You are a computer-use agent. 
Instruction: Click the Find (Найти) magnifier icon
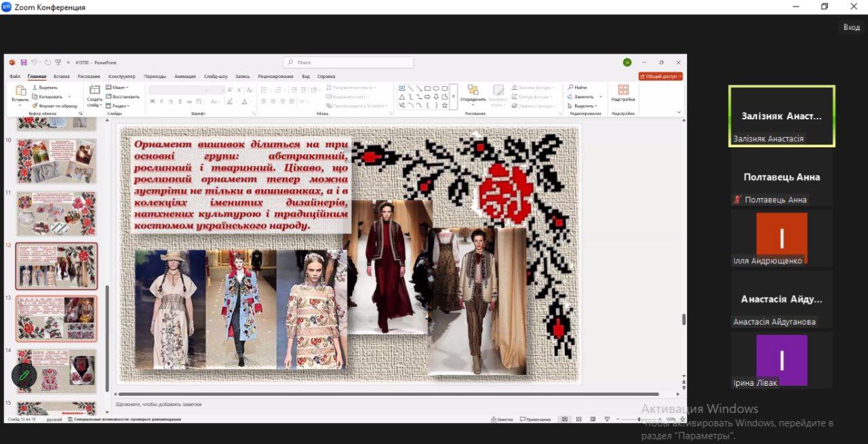coord(570,87)
